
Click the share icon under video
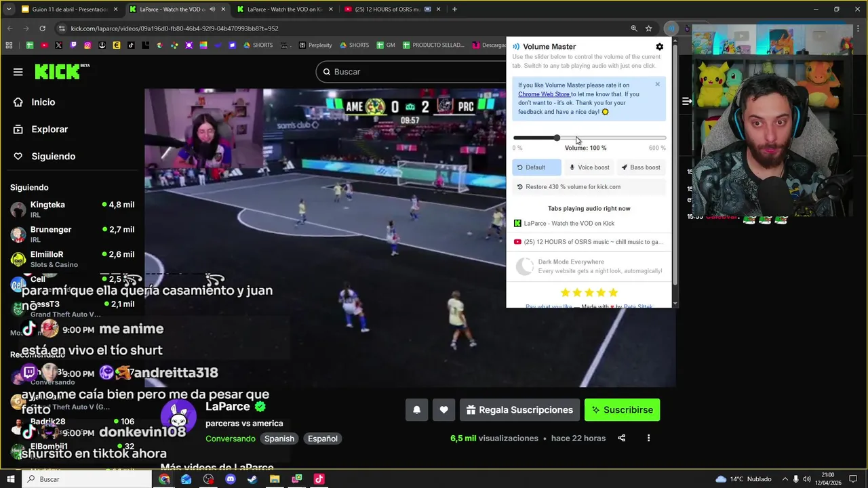(x=622, y=439)
